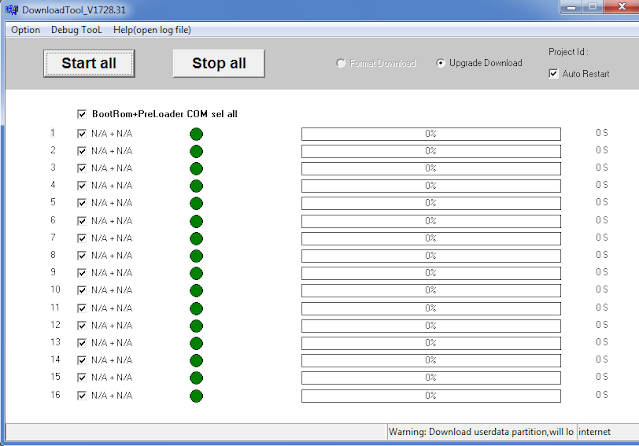Image resolution: width=639 pixels, height=446 pixels.
Task: Uncheck the port 7 checkbox
Action: [82, 238]
